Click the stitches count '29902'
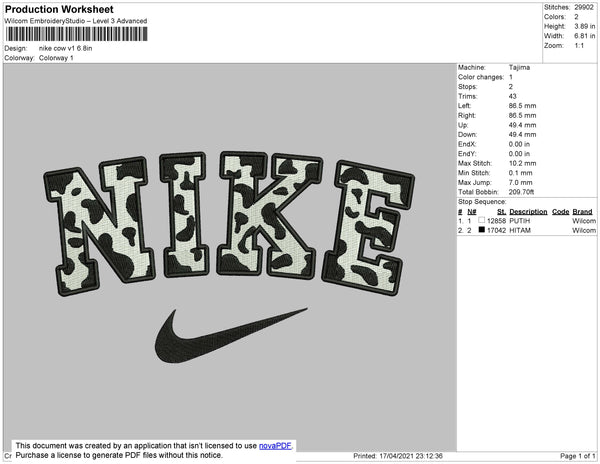This screenshot has width=600, height=464. (584, 7)
